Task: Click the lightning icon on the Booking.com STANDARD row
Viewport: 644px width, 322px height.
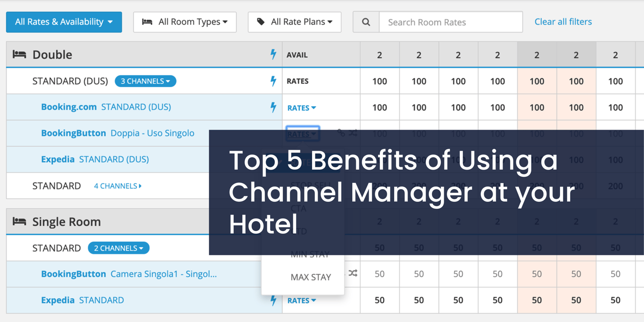Action: (273, 107)
